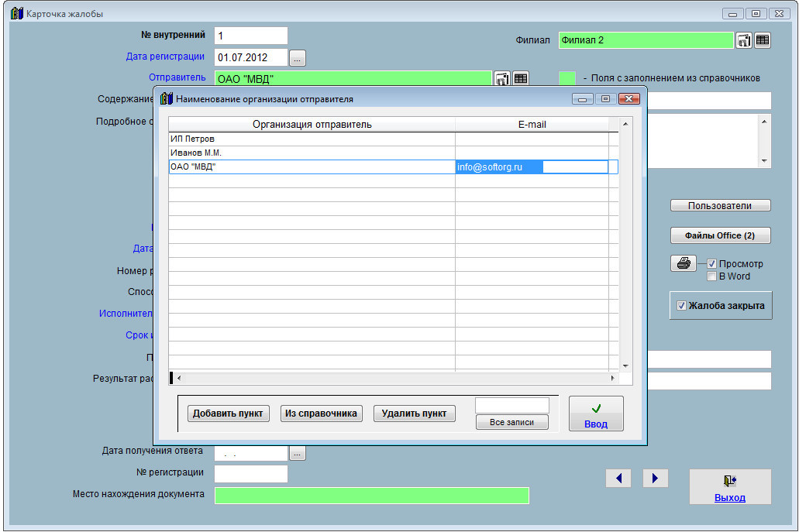Select the Иванов М.М. row

click(x=394, y=153)
